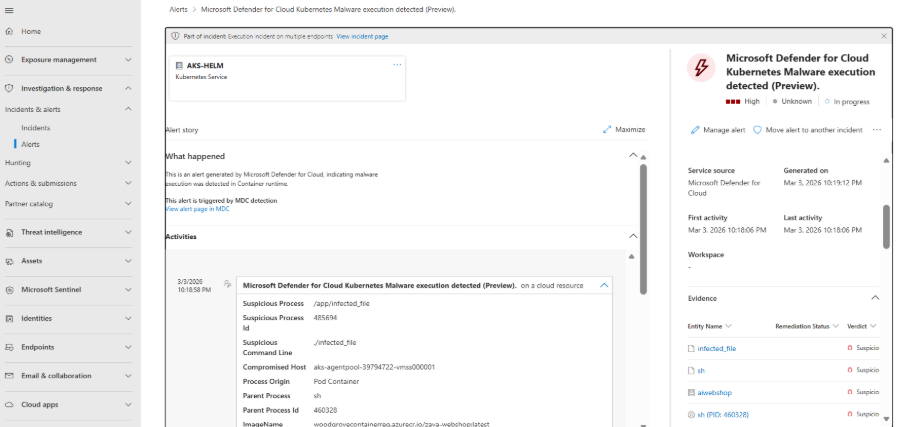Image resolution: width=901 pixels, height=427 pixels.
Task: Click the Investigation & response shield icon
Action: pyautogui.click(x=9, y=89)
